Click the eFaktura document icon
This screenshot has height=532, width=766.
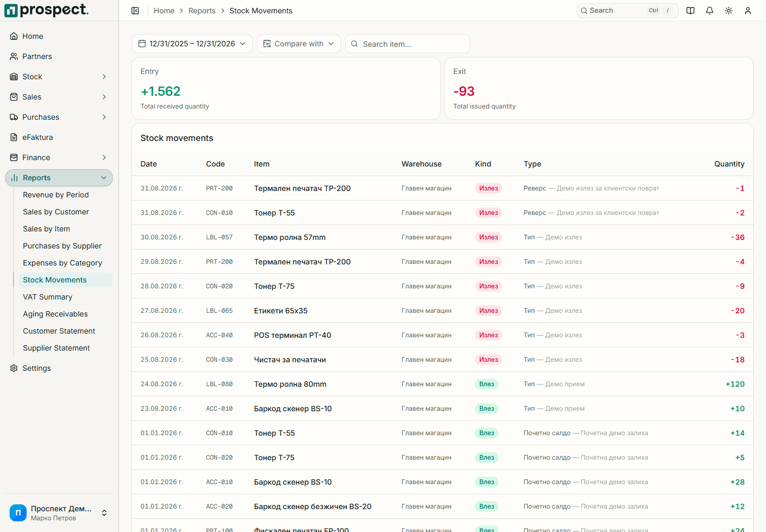(x=14, y=137)
